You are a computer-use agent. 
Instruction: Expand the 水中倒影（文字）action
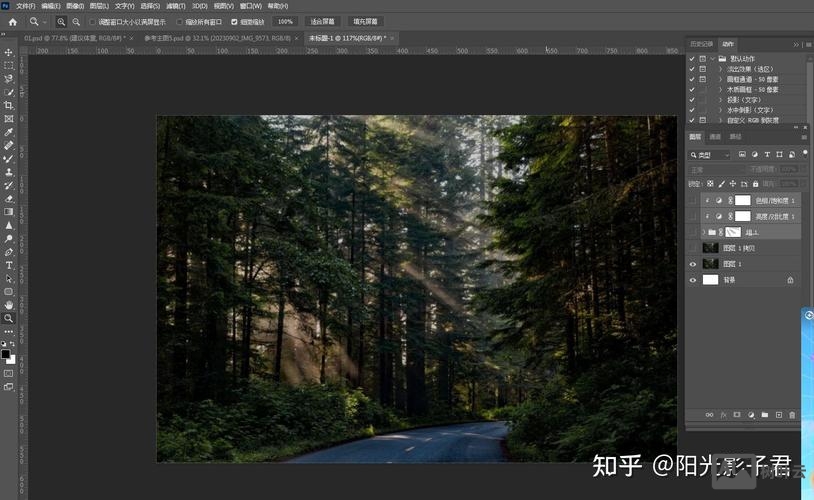point(720,110)
